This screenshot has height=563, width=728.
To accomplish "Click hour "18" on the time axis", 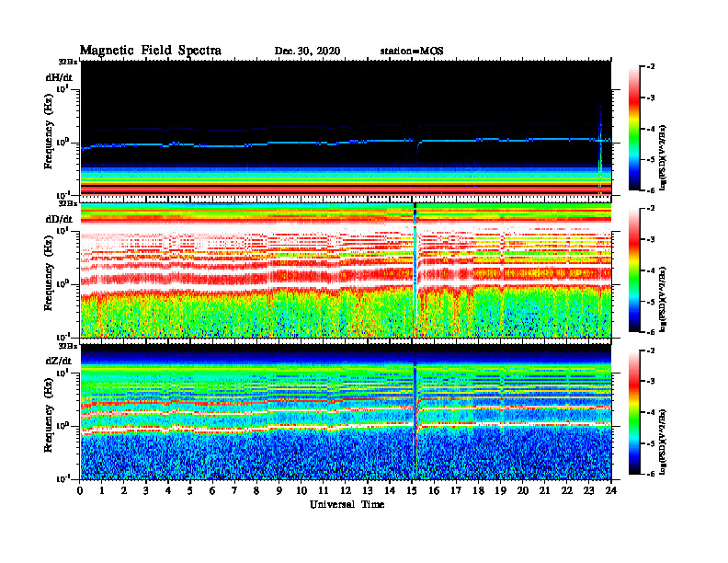I will tap(478, 490).
